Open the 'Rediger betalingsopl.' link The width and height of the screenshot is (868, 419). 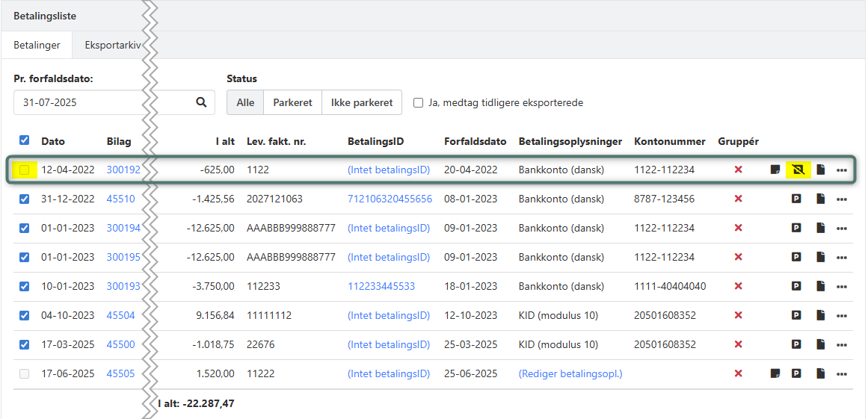570,373
